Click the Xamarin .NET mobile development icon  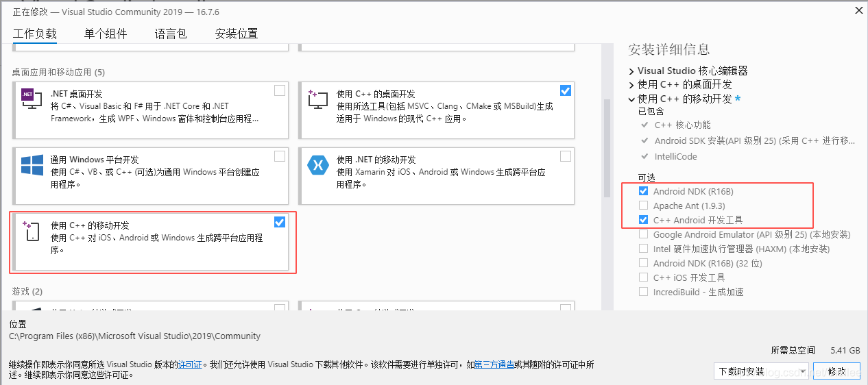click(x=318, y=164)
